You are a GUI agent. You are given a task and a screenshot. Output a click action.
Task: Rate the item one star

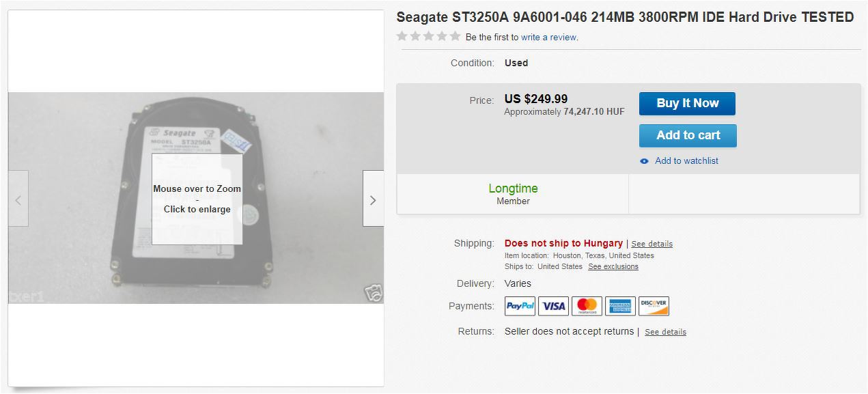(402, 36)
